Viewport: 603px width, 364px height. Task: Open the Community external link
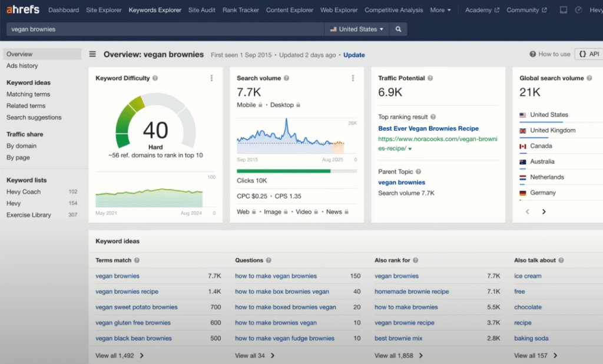[526, 10]
